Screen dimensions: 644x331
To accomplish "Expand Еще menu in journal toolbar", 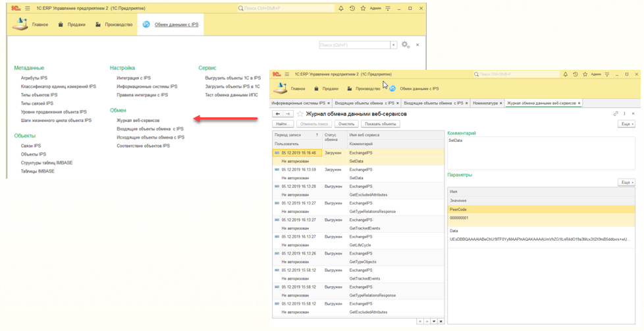I will point(626,124).
